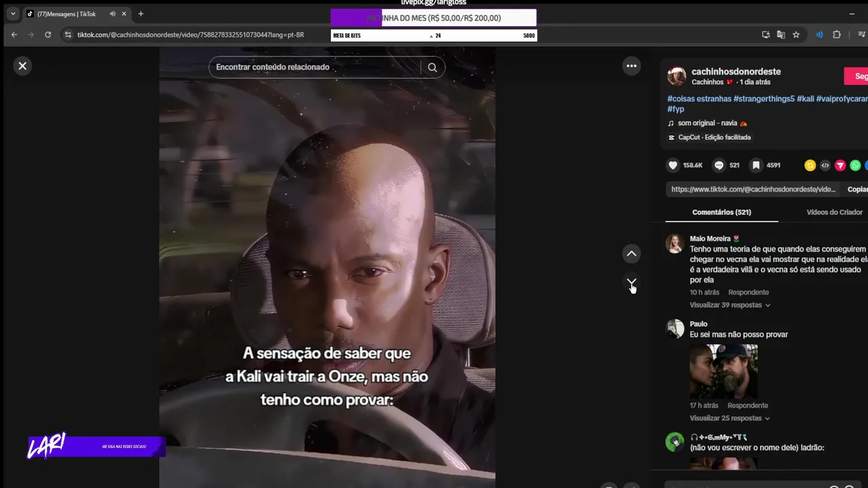
Task: Switch to the Comentários (521) tab
Action: tap(722, 212)
